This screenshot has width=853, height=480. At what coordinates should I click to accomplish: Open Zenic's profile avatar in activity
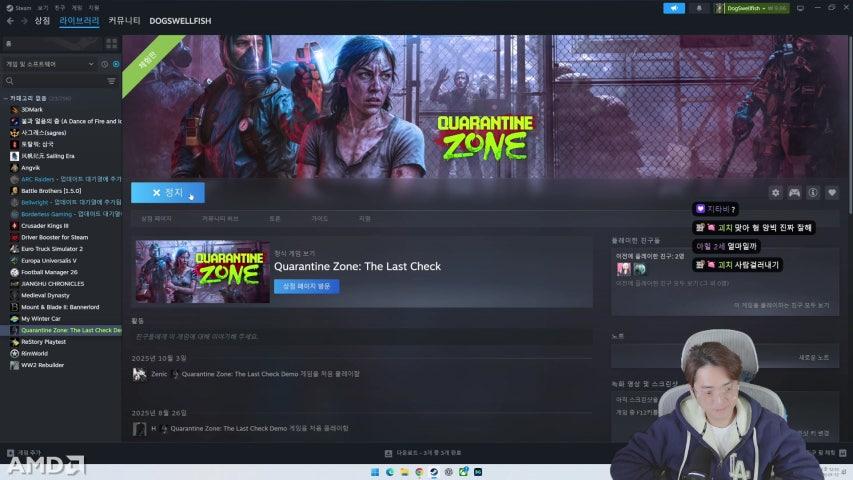pyautogui.click(x=139, y=374)
